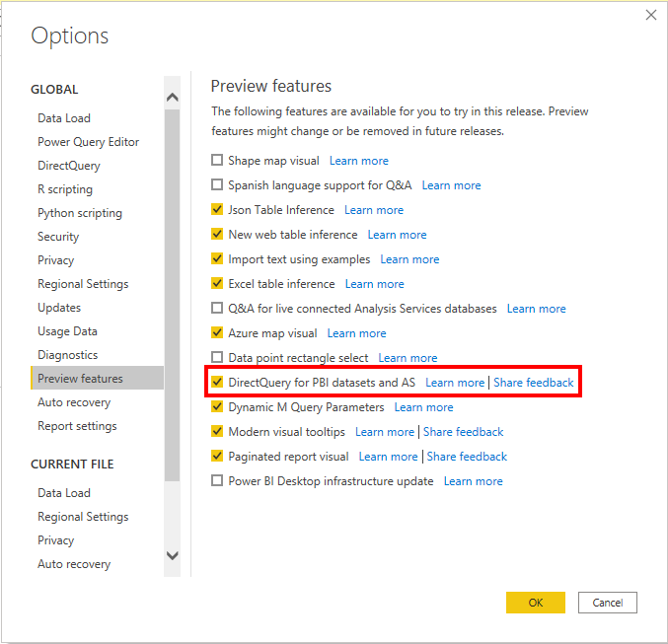Select global Privacy category
668x644 pixels.
56,260
